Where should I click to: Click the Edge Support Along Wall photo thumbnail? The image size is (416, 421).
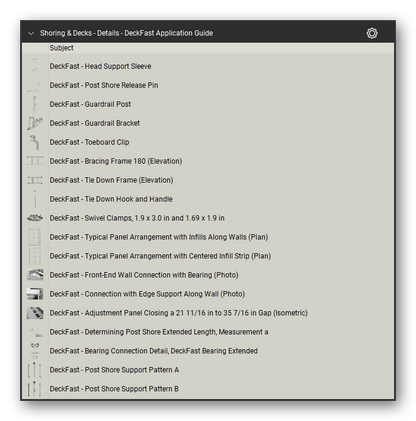click(35, 294)
